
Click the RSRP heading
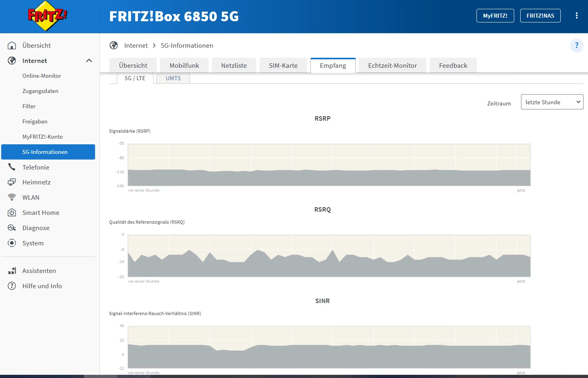click(x=322, y=118)
